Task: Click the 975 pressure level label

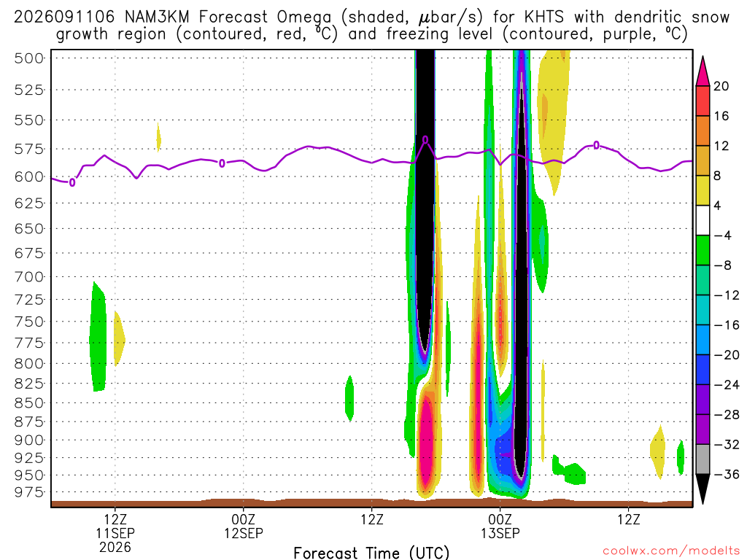Action: pyautogui.click(x=29, y=492)
